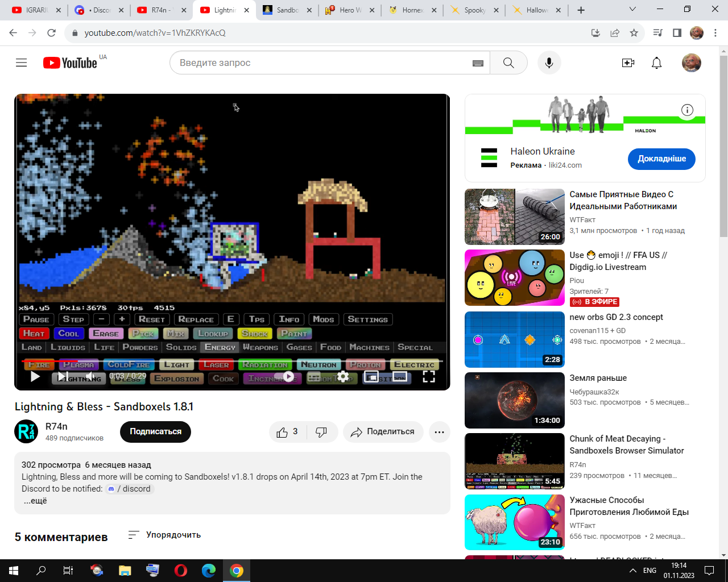Open Opera from the taskbar
The image size is (728, 582).
181,571
